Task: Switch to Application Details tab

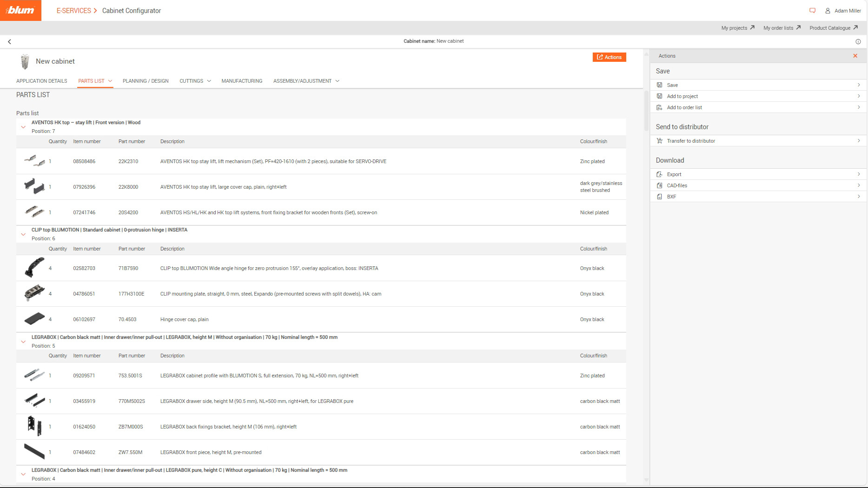Action: 42,81
